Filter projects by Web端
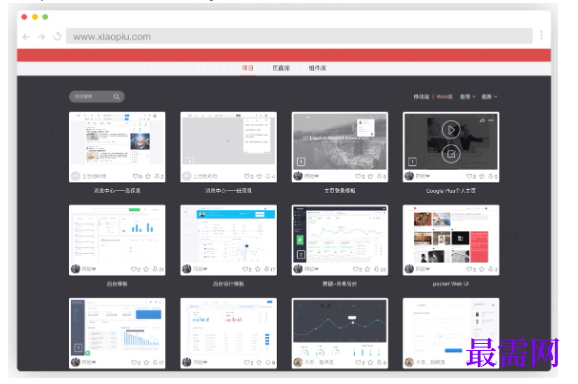The image size is (578, 384). (x=444, y=97)
